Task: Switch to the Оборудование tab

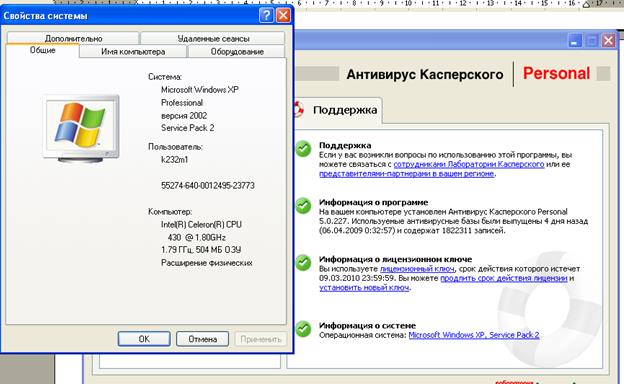Action: pyautogui.click(x=237, y=52)
